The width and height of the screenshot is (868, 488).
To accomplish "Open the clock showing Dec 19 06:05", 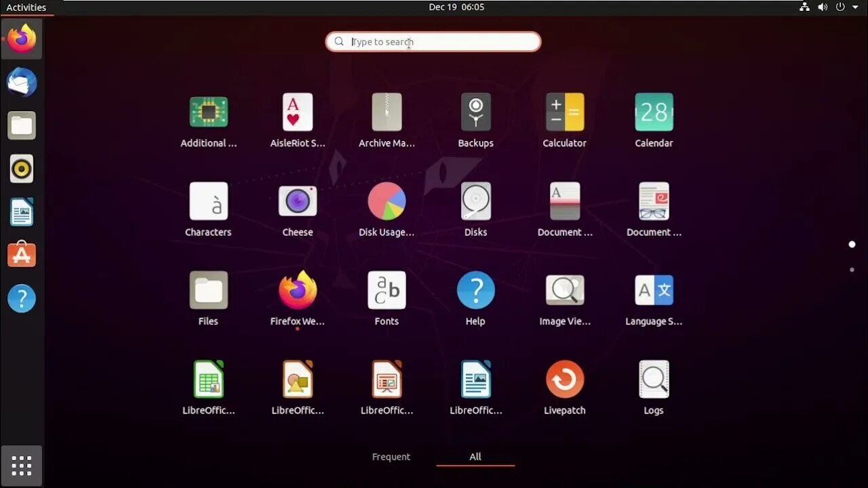I will [x=456, y=7].
